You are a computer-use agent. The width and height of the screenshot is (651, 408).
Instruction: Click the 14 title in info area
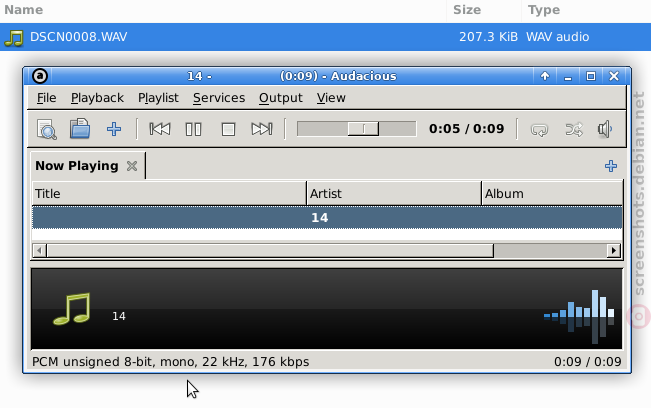[119, 316]
